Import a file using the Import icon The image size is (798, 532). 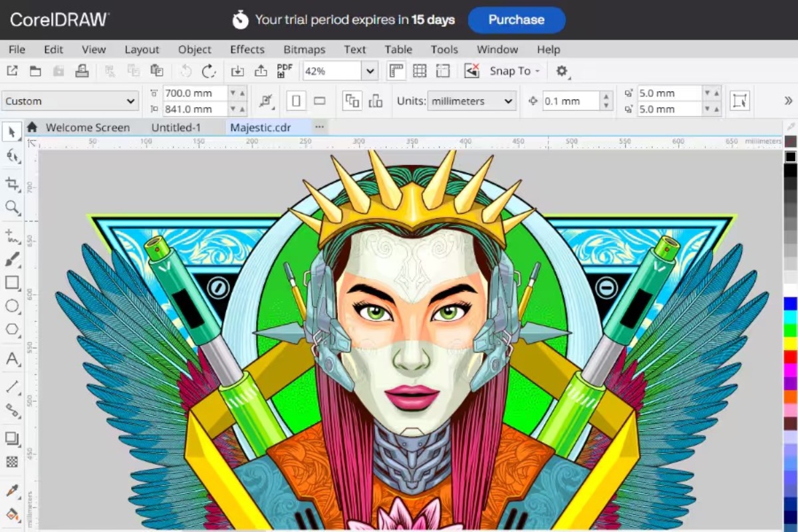(x=239, y=70)
